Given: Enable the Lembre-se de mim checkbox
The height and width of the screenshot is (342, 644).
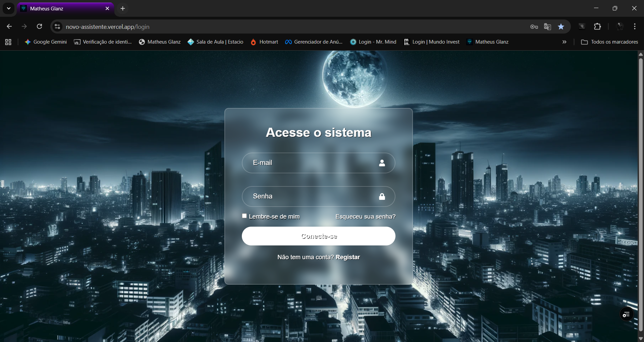Looking at the screenshot, I should [245, 216].
